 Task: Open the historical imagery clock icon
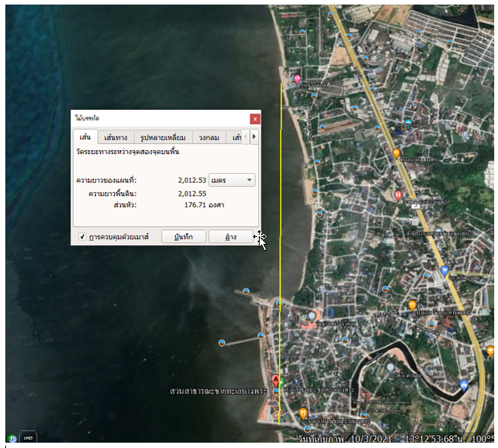coord(11,438)
